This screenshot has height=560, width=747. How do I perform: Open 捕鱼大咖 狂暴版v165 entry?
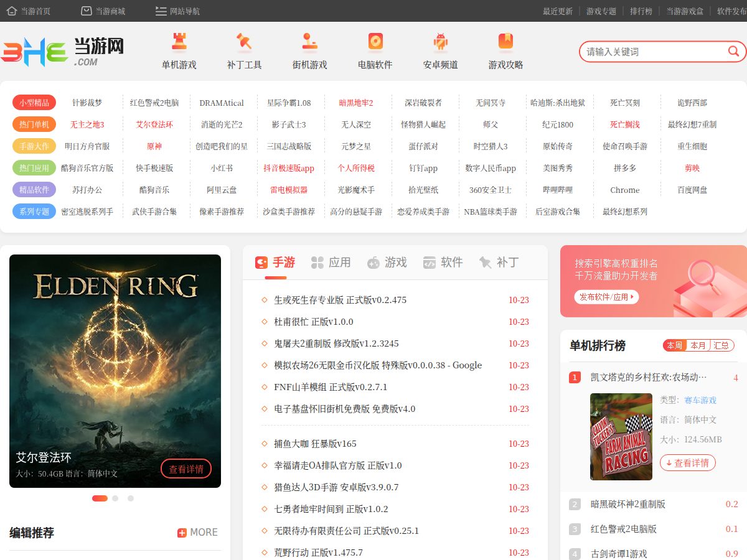coord(316,444)
